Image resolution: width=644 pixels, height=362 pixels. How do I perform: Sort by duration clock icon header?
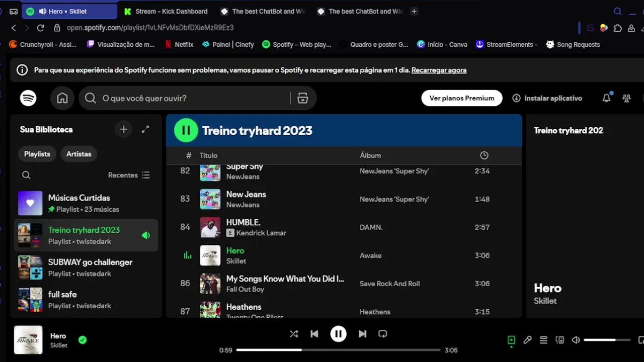coord(484,155)
